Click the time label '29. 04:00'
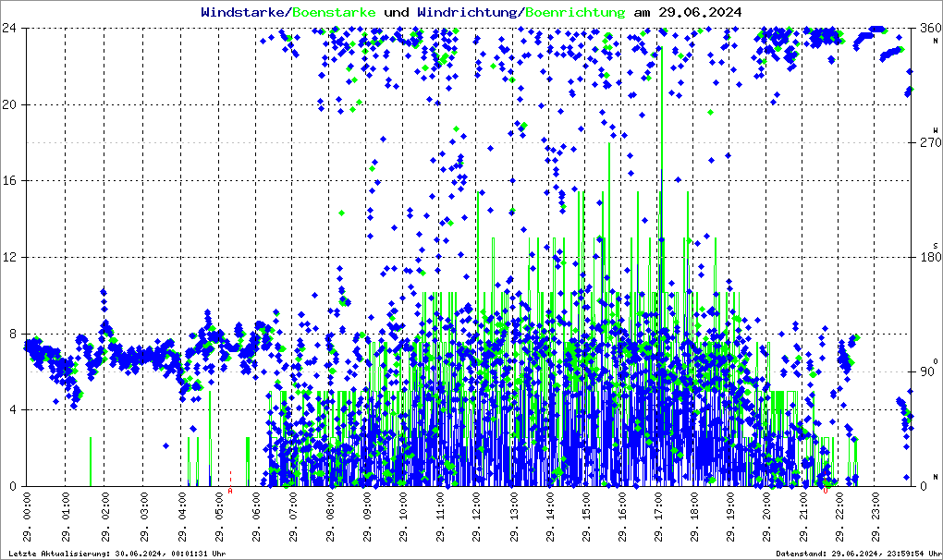This screenshot has height=560, width=943. (x=182, y=517)
